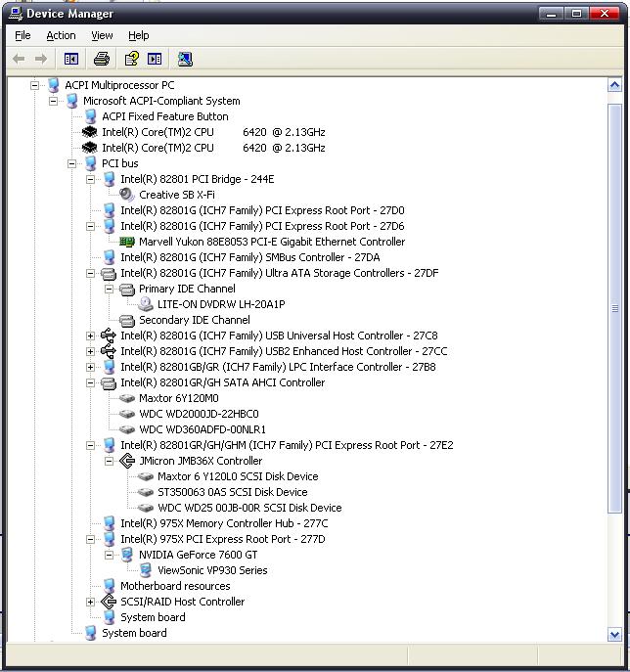
Task: Select the JMicron JMB36X Controller icon
Action: pyautogui.click(x=127, y=461)
